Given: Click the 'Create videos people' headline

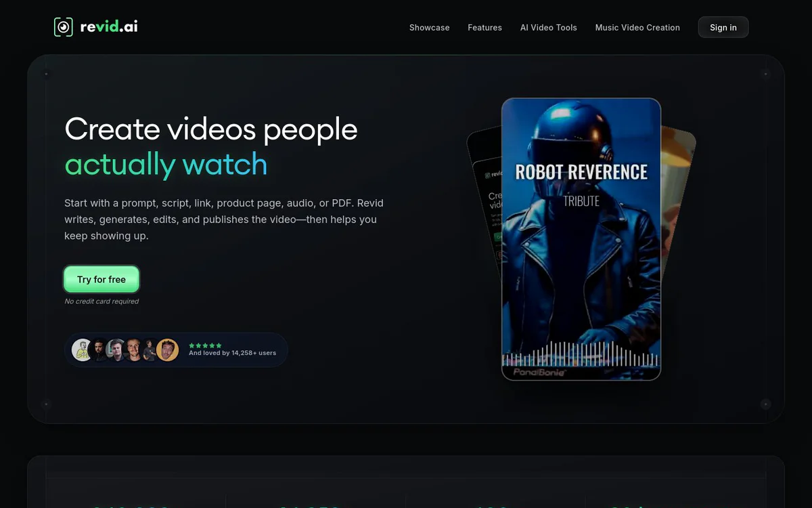Looking at the screenshot, I should coord(211,129).
